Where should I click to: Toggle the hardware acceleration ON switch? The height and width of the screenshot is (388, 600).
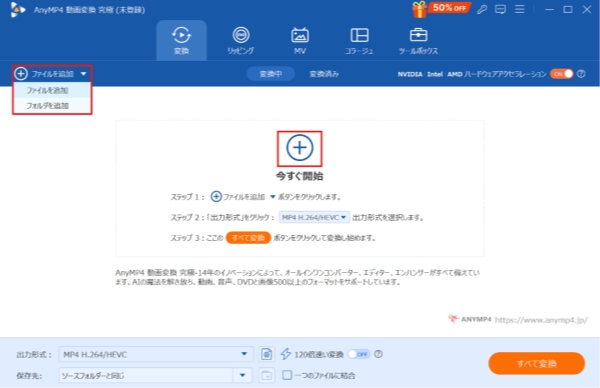(x=562, y=74)
